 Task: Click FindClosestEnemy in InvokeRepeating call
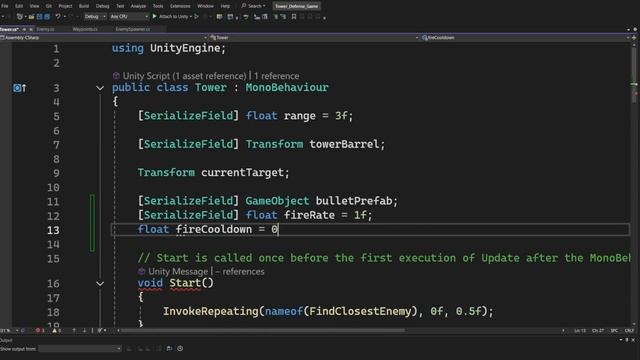[x=360, y=311]
